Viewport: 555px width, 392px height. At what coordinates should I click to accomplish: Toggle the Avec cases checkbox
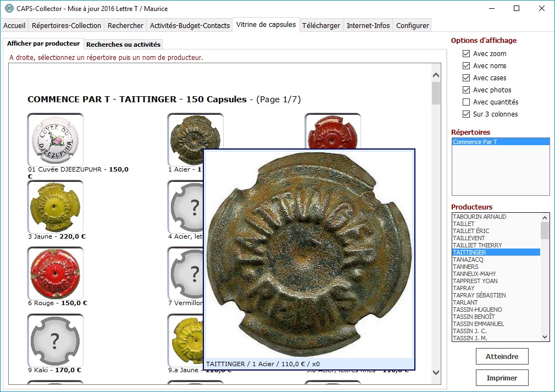466,78
